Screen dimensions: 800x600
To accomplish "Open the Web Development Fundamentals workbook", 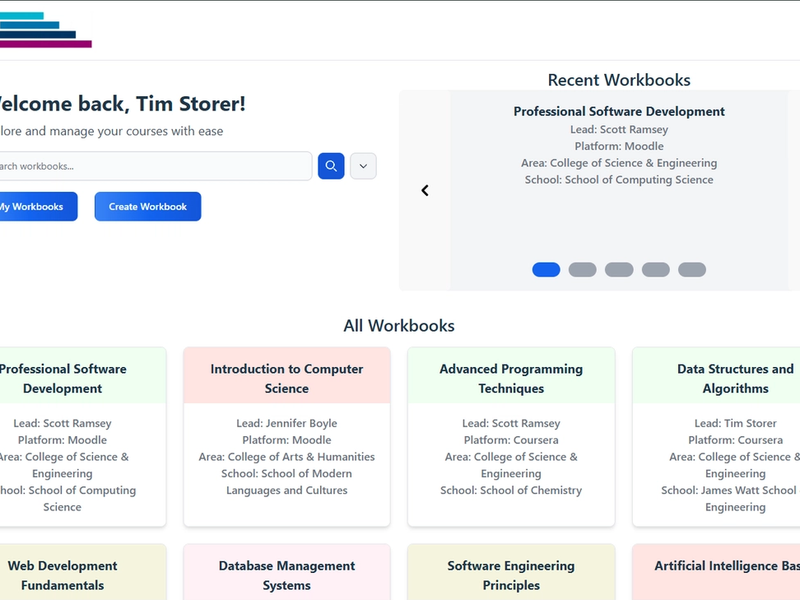I will coord(63,575).
